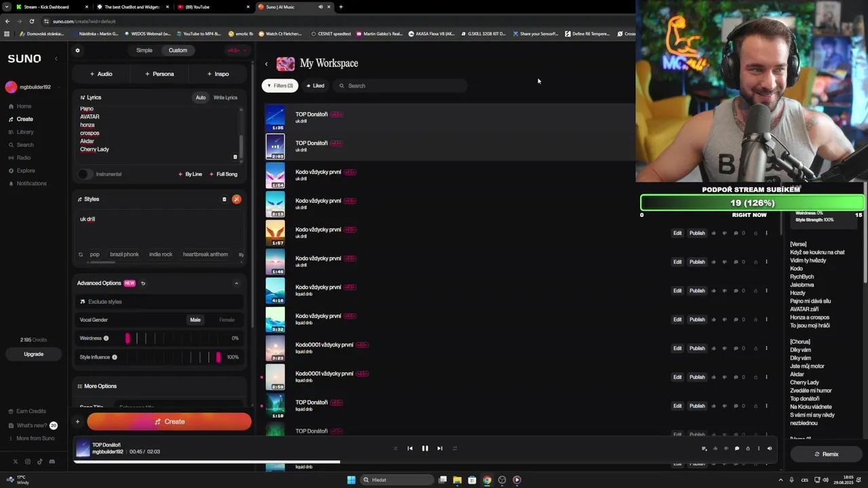The image size is (868, 488).
Task: Go back using the workspace arrow
Action: [x=267, y=64]
